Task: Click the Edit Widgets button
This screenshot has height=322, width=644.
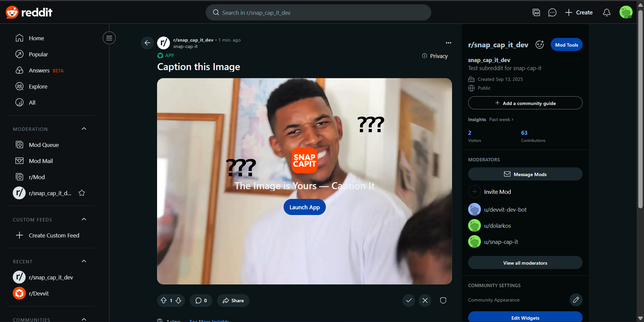Action: point(525,317)
